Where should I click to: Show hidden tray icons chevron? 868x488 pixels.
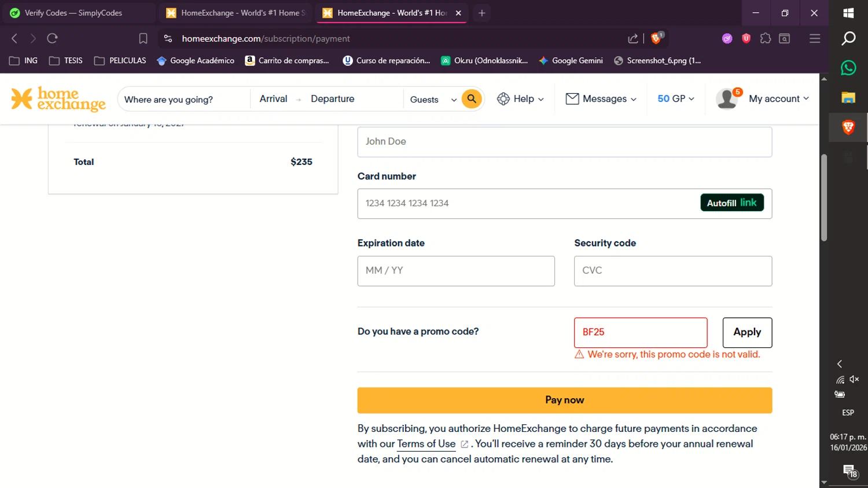840,364
